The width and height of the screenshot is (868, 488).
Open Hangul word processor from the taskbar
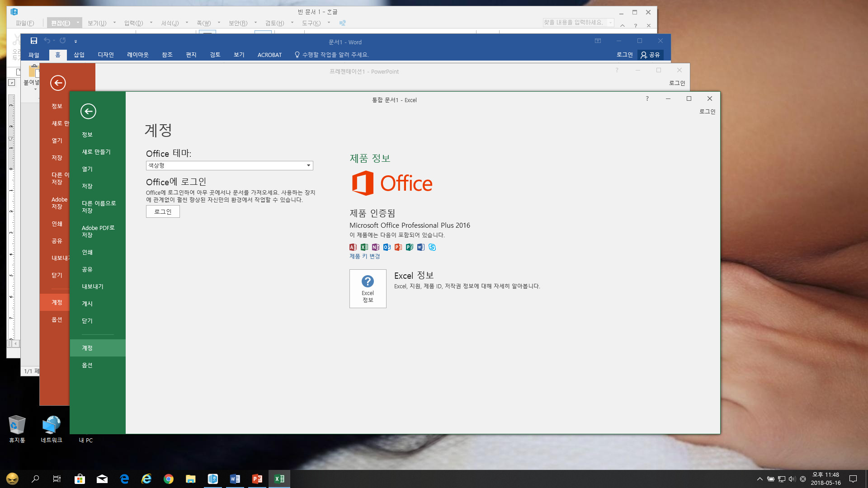click(213, 479)
